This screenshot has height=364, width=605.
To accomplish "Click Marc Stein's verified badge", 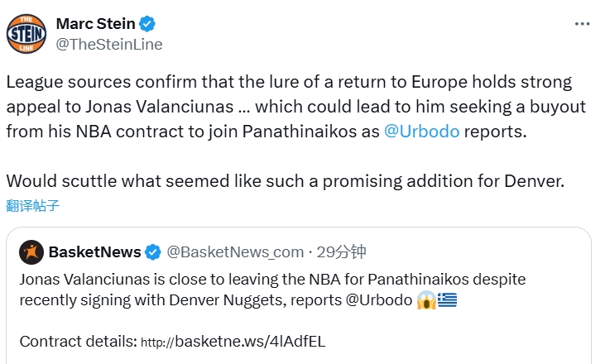I will point(149,23).
